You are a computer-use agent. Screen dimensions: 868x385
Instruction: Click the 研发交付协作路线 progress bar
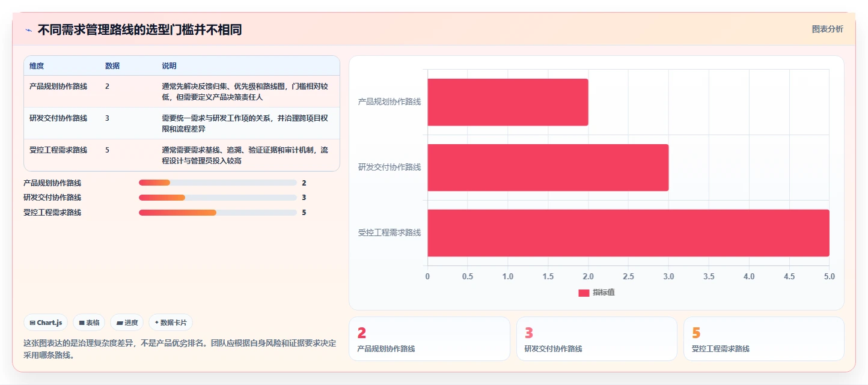(218, 198)
